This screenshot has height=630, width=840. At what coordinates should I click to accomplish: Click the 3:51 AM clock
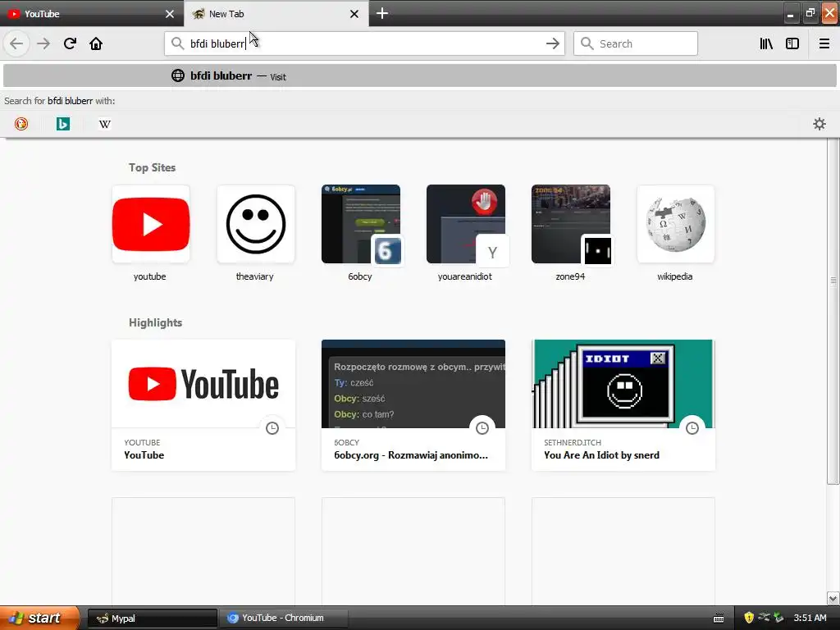tap(810, 618)
